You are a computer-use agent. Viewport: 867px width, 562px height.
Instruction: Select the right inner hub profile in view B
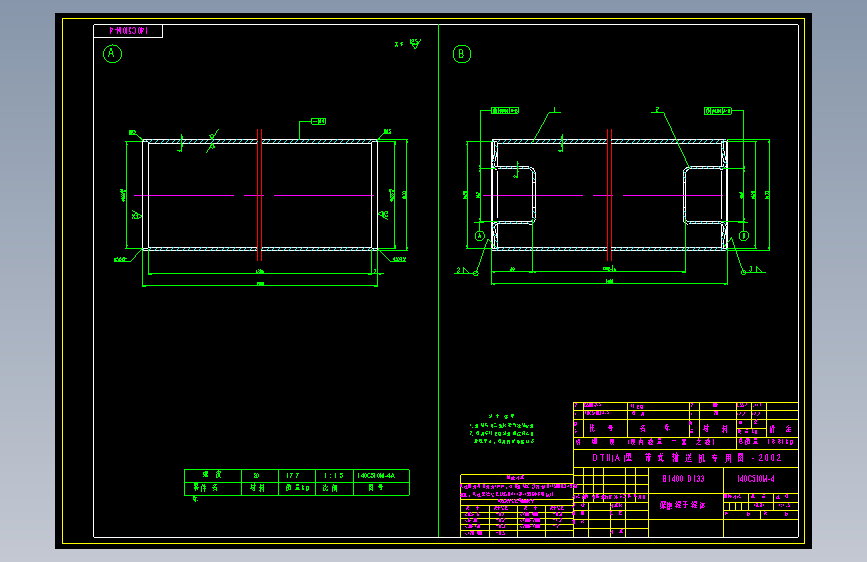pyautogui.click(x=704, y=195)
